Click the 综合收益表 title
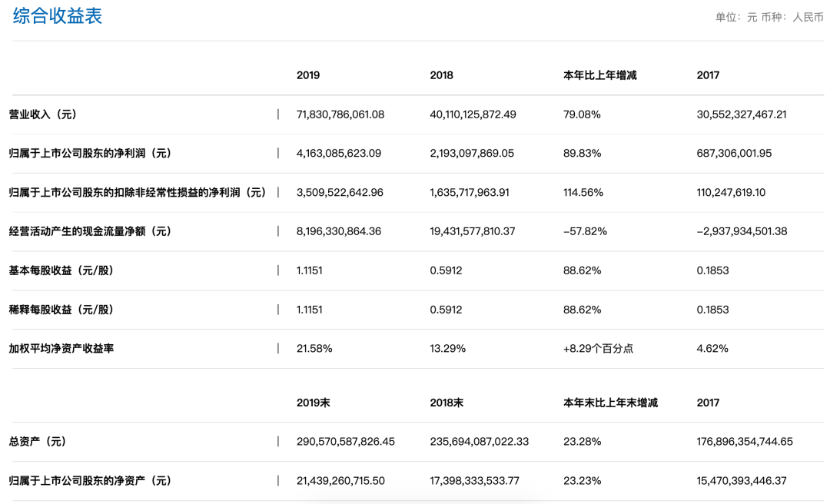Screen dimensions: 830x504 point(58,17)
